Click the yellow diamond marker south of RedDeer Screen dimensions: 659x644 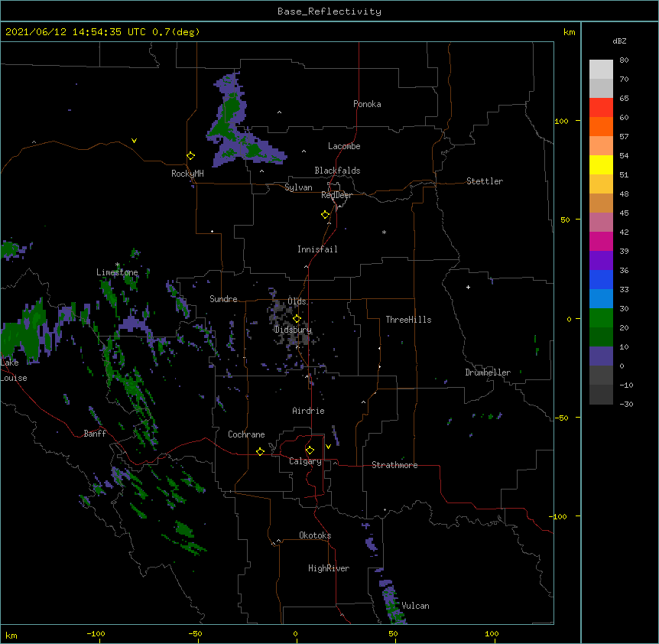tap(326, 215)
